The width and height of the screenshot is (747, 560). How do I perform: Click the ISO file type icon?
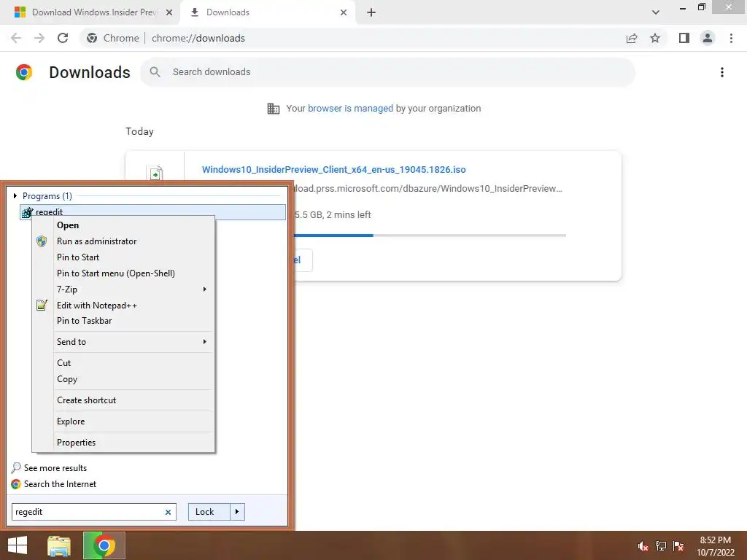pyautogui.click(x=155, y=174)
